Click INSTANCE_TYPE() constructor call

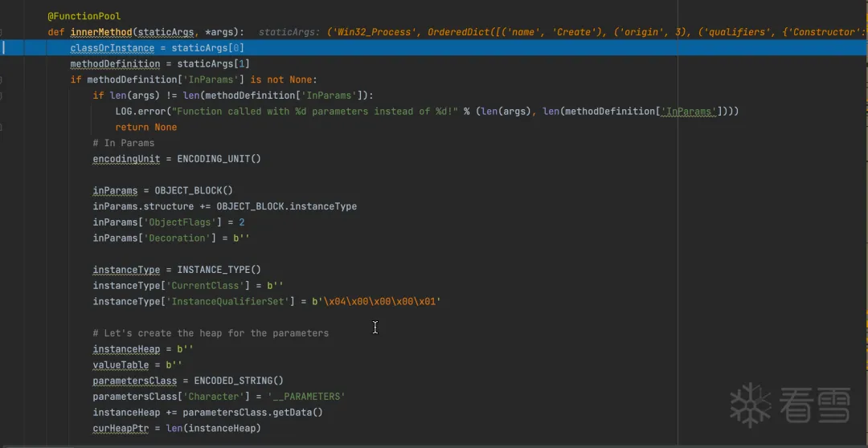(x=219, y=270)
